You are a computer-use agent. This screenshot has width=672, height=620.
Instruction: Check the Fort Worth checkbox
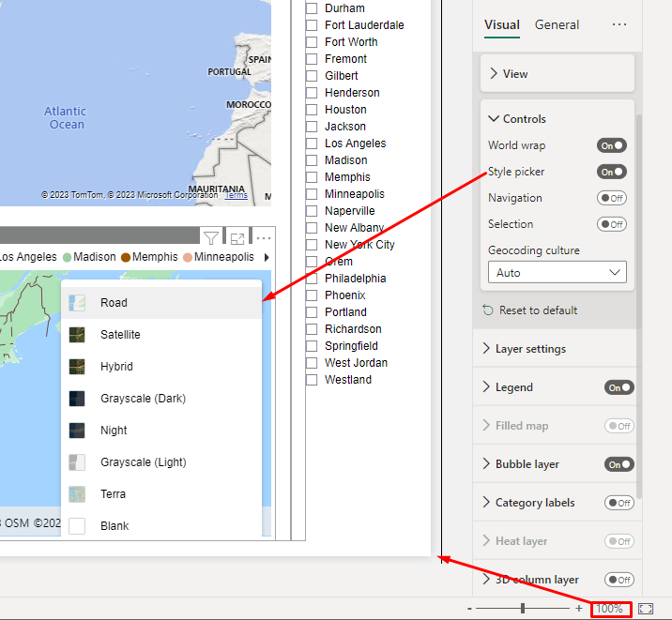[x=312, y=42]
